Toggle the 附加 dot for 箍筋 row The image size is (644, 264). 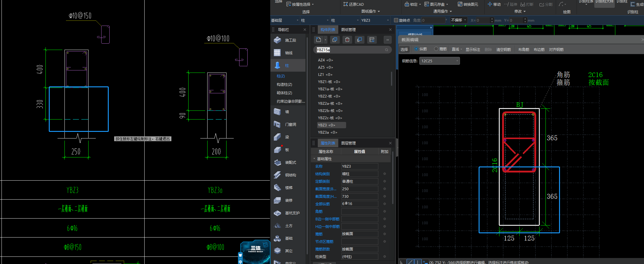(x=385, y=234)
